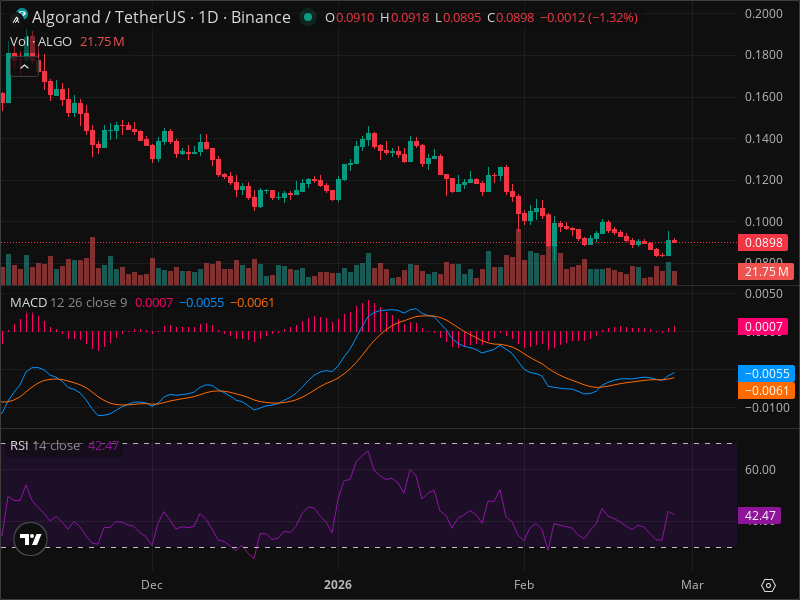Click the 0.1400 price axis label
The width and height of the screenshot is (800, 600).
coord(763,138)
